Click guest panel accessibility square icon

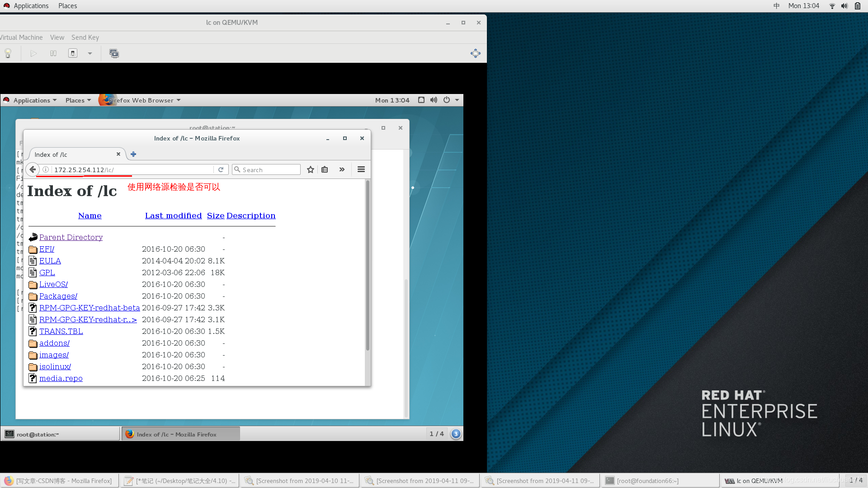pyautogui.click(x=421, y=100)
